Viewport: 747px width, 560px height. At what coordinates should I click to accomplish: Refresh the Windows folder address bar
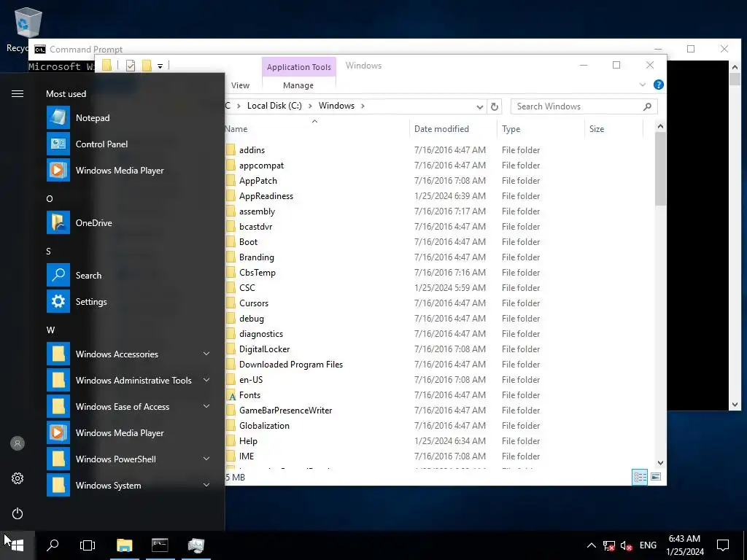(495, 106)
